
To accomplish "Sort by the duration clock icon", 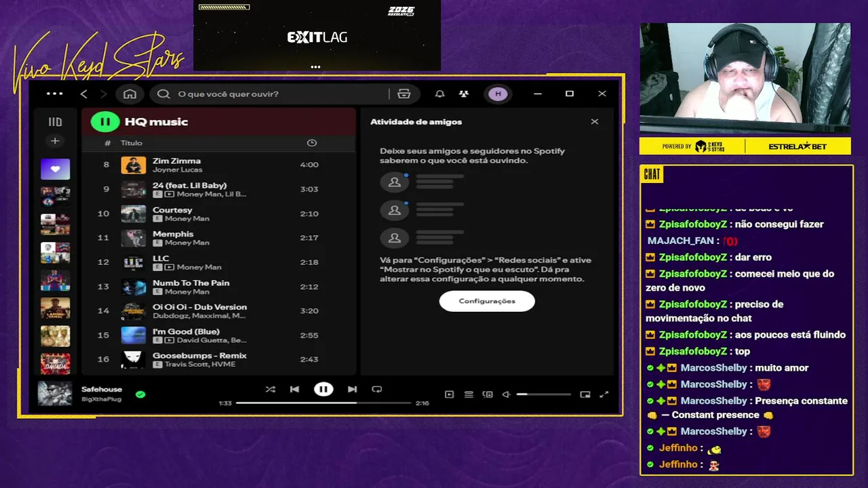I will (312, 143).
